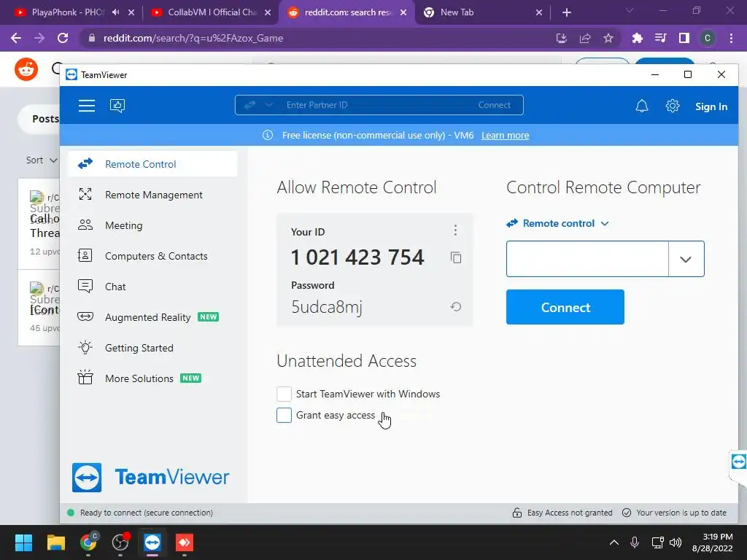Click Sign In in TeamViewer header
Screen dimensions: 747x560
(711, 106)
